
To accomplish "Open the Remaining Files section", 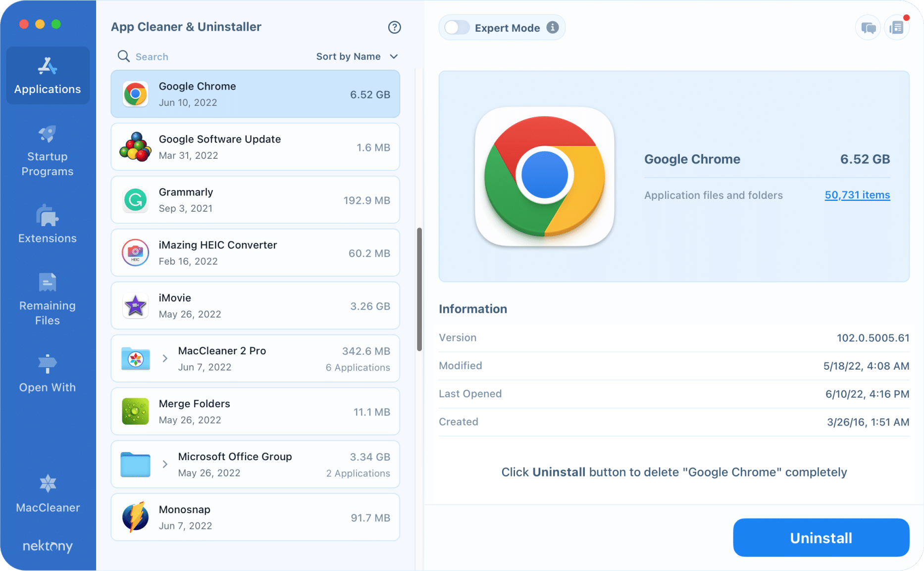I will coord(48,299).
